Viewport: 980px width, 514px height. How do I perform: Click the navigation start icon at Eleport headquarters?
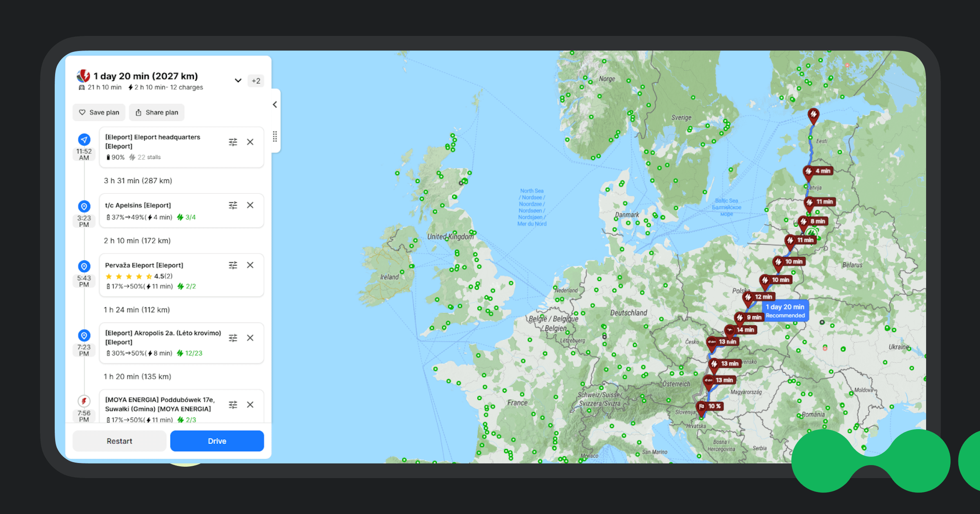click(84, 140)
